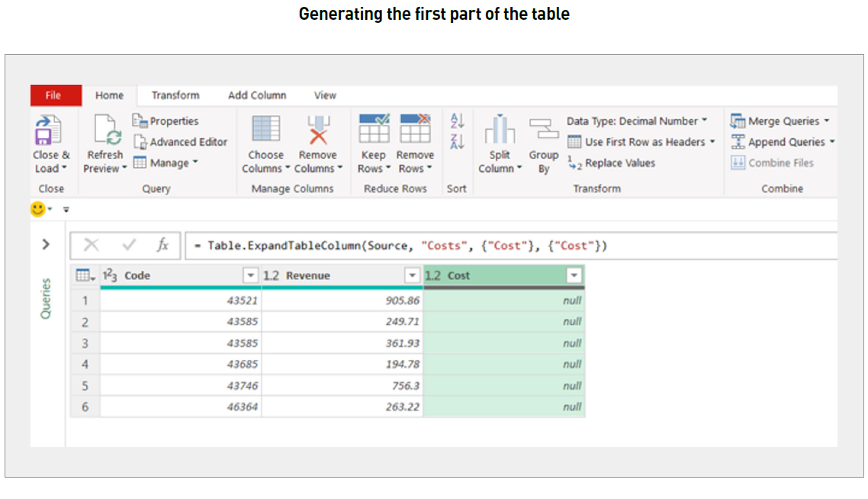
Task: Switch to the Transform ribbon tab
Action: [x=175, y=95]
